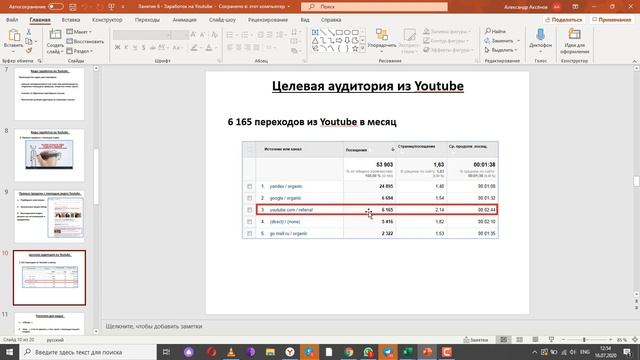The height and width of the screenshot is (360, 640).
Task: Click the Create Slide icon
Action: pos(55,34)
